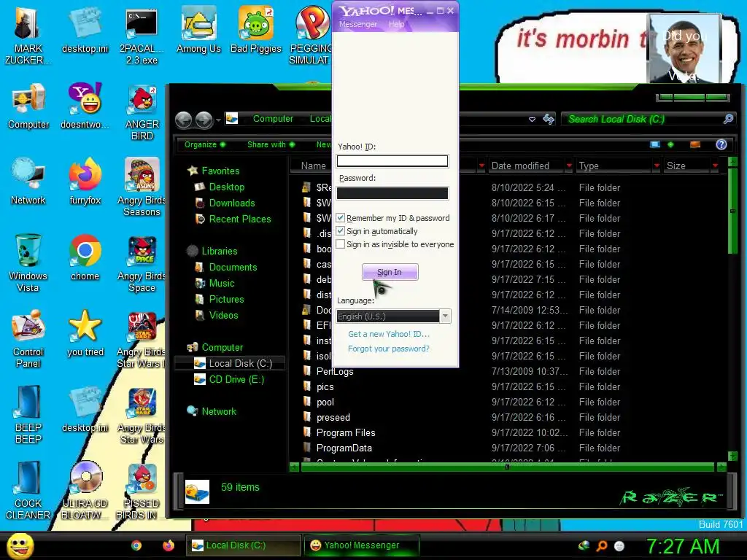The width and height of the screenshot is (747, 560).
Task: Open Recent Places in the sidebar
Action: pyautogui.click(x=239, y=219)
